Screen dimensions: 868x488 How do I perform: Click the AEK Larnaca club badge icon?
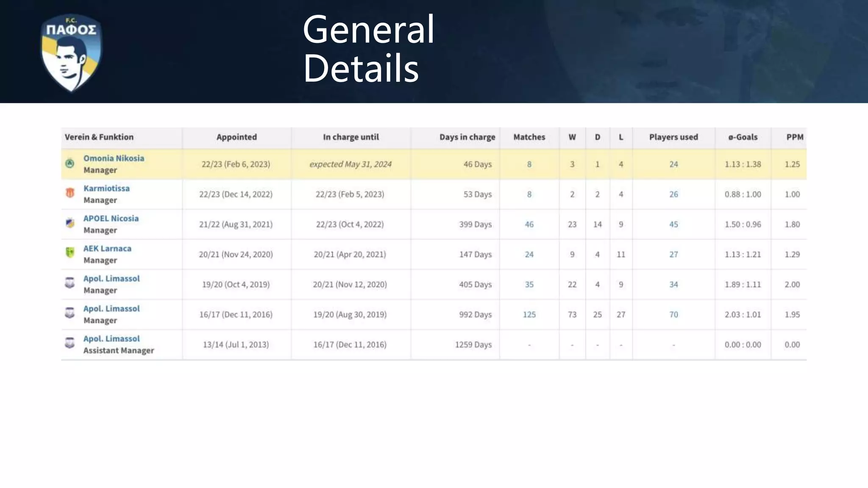click(70, 253)
